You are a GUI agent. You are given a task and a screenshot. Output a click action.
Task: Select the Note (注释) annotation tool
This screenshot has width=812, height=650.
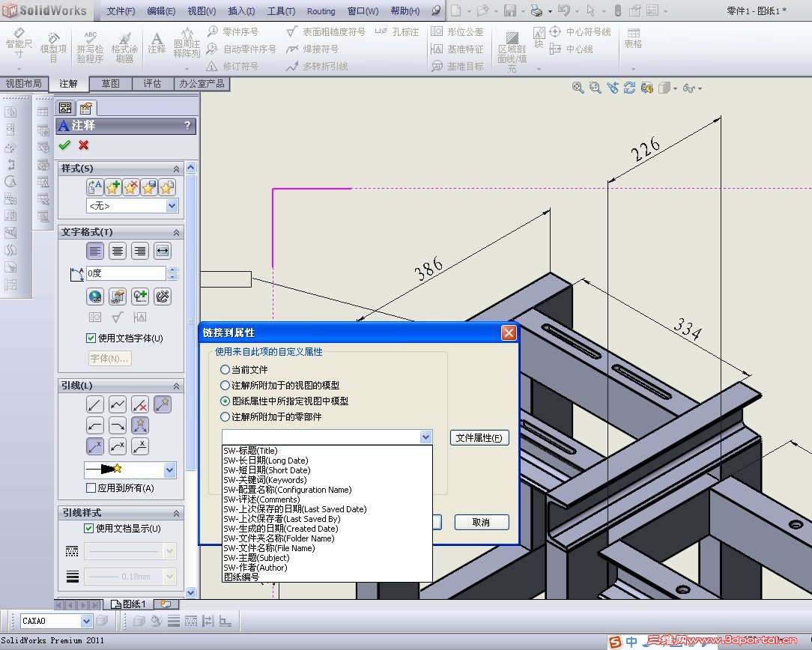coord(157,43)
